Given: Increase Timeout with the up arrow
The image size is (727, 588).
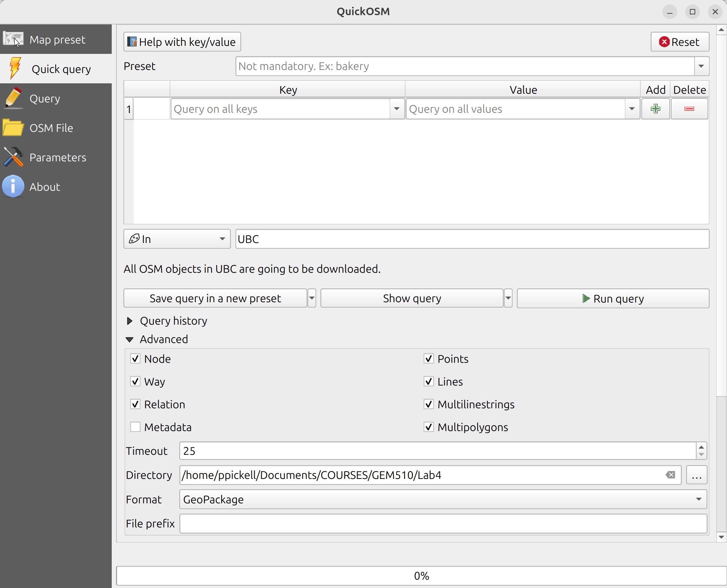Looking at the screenshot, I should pyautogui.click(x=701, y=447).
